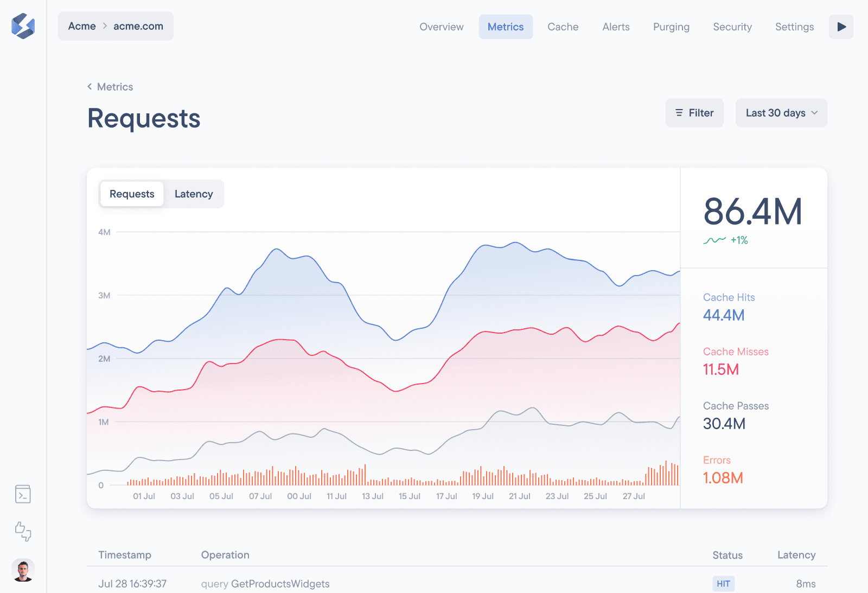This screenshot has width=868, height=593.
Task: Click the thumbs up/down feedback icon
Action: click(23, 531)
